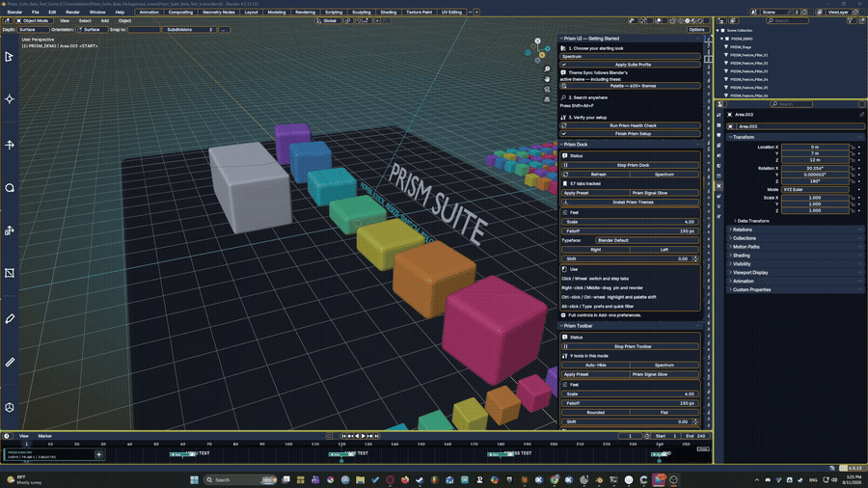
Task: Toggle Auto-Hide in Prism Toolbar
Action: point(596,366)
